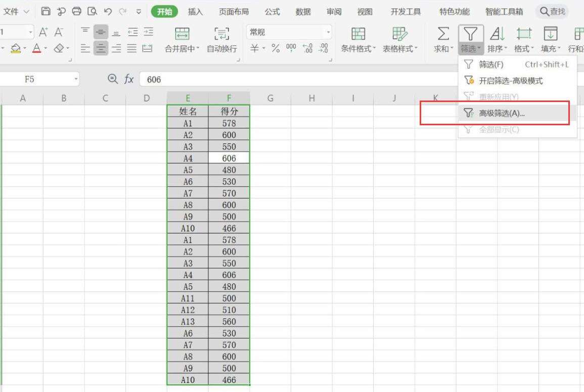Switch to the 视图 View tab
Image resolution: width=584 pixels, height=392 pixels.
click(x=365, y=12)
